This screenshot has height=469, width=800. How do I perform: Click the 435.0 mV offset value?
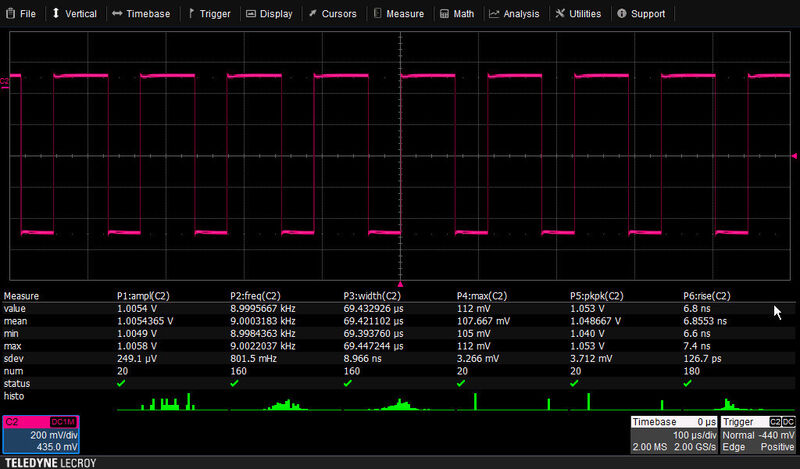(x=57, y=447)
